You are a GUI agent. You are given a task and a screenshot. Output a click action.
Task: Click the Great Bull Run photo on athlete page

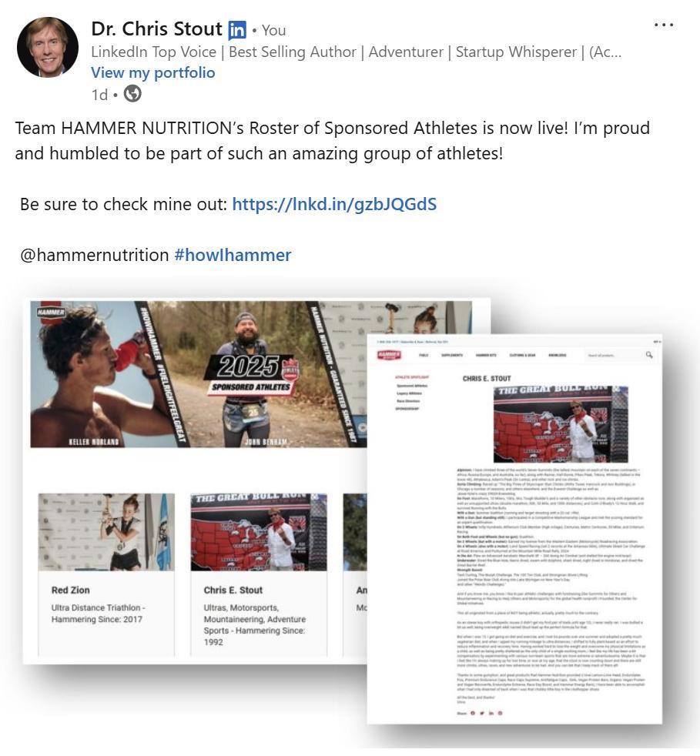(561, 424)
